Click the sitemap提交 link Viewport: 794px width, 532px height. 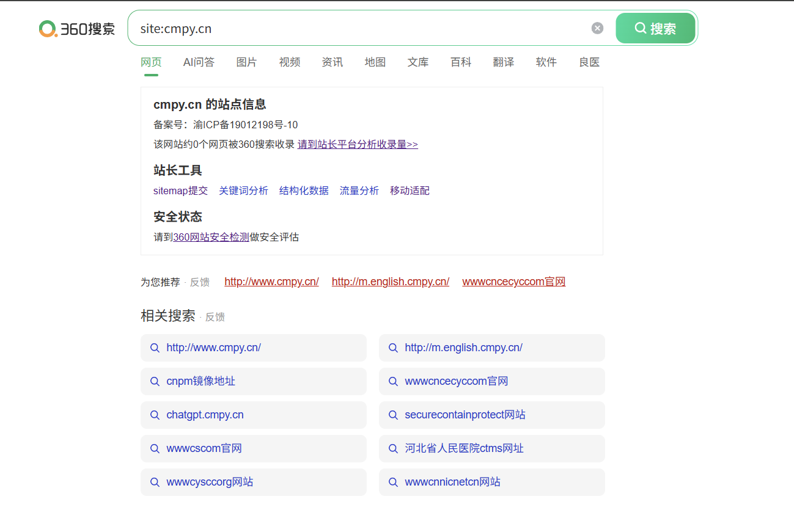180,191
